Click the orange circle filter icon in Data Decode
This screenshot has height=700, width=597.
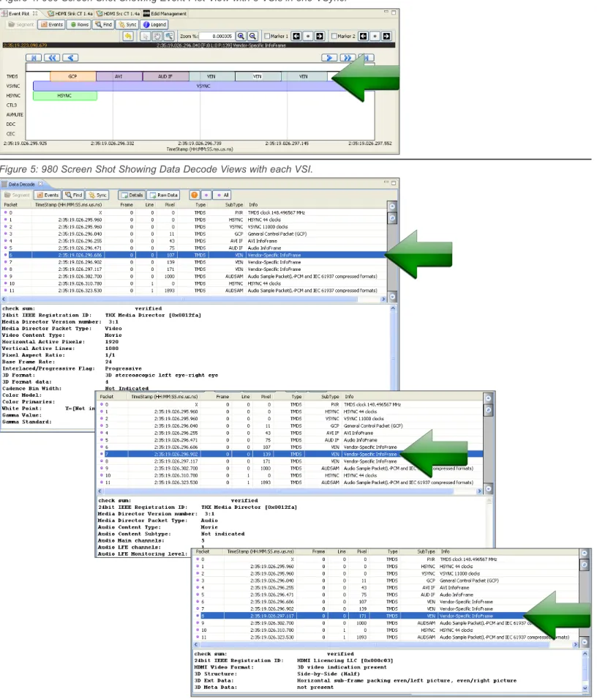(194, 195)
